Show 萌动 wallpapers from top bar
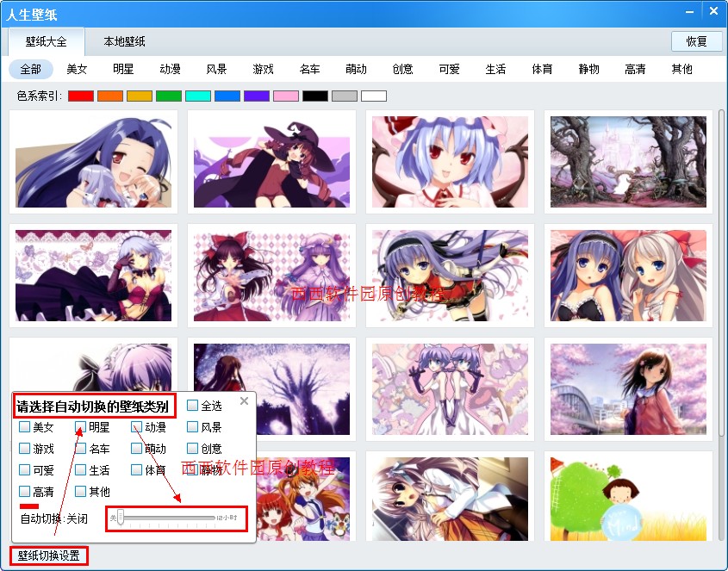This screenshot has height=571, width=728. click(x=356, y=69)
